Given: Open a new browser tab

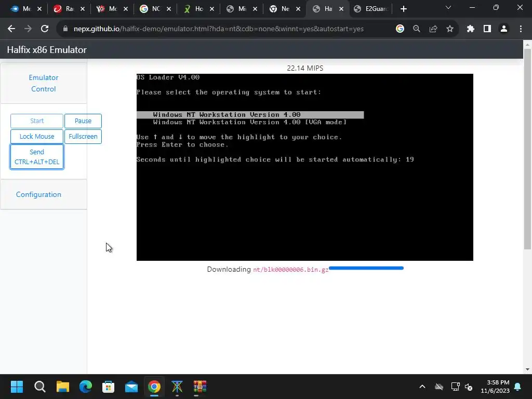Looking at the screenshot, I should point(403,9).
